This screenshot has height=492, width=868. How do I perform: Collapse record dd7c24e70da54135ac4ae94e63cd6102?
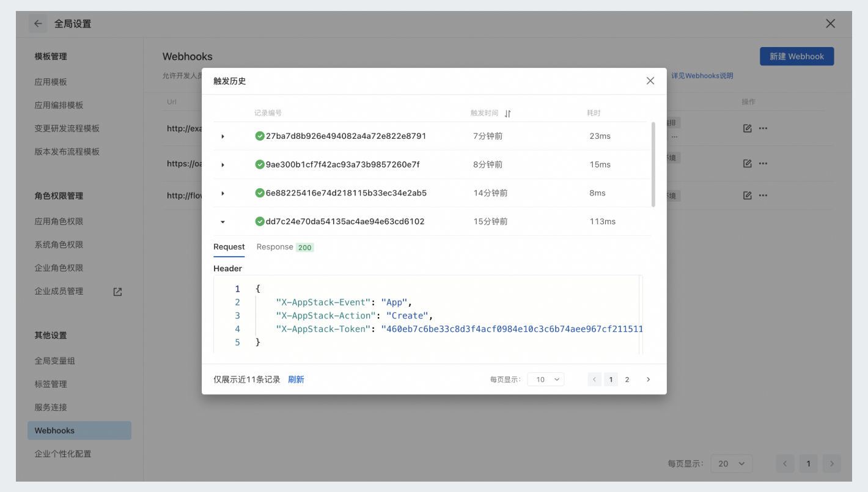[223, 222]
